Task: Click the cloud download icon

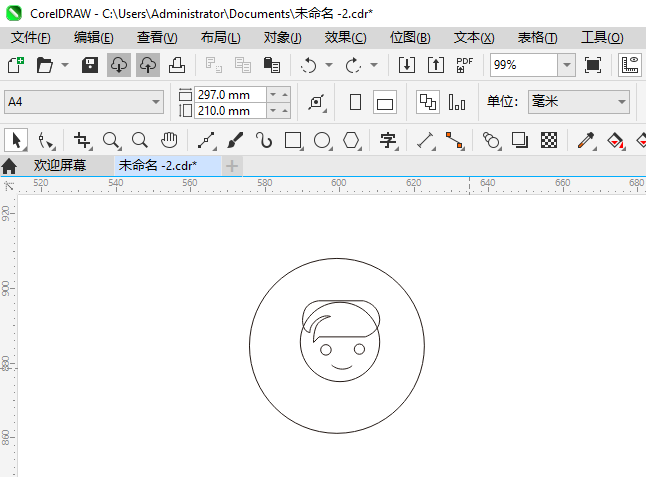Action: (x=119, y=65)
